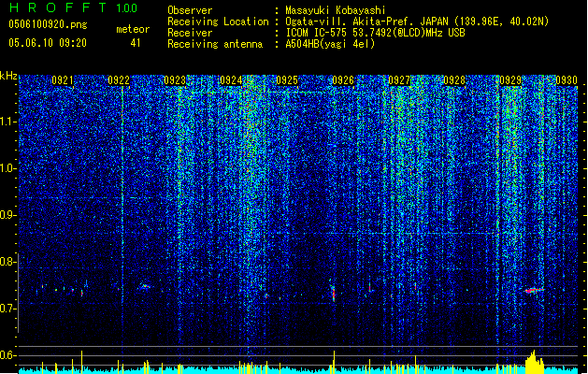
Task: Click the 1.0 kHz axis label
Action: click(x=8, y=168)
